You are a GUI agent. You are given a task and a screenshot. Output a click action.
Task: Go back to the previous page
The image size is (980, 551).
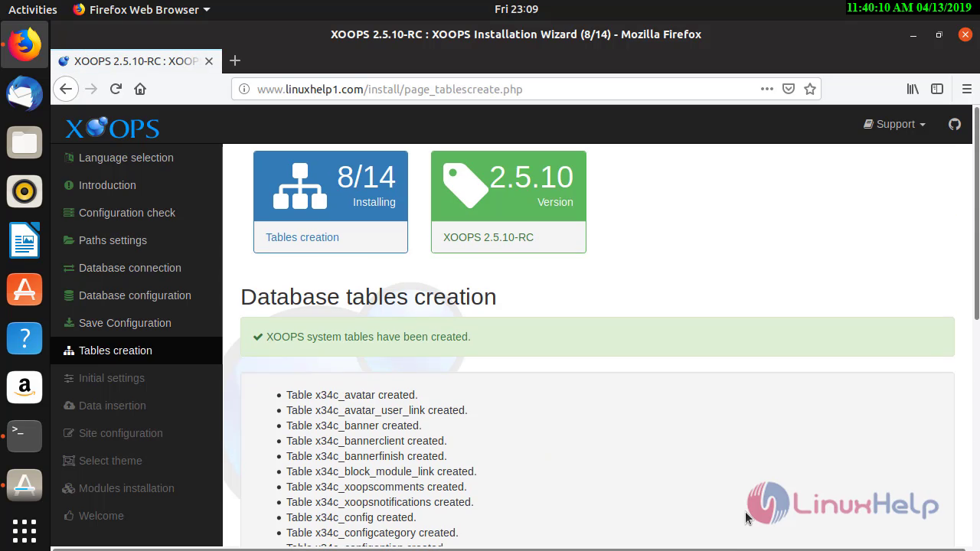point(66,89)
